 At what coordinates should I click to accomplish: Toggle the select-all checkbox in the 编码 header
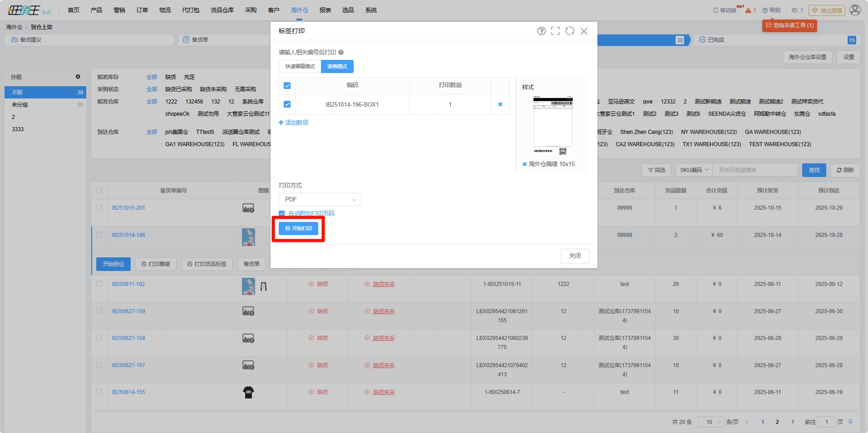tap(287, 86)
